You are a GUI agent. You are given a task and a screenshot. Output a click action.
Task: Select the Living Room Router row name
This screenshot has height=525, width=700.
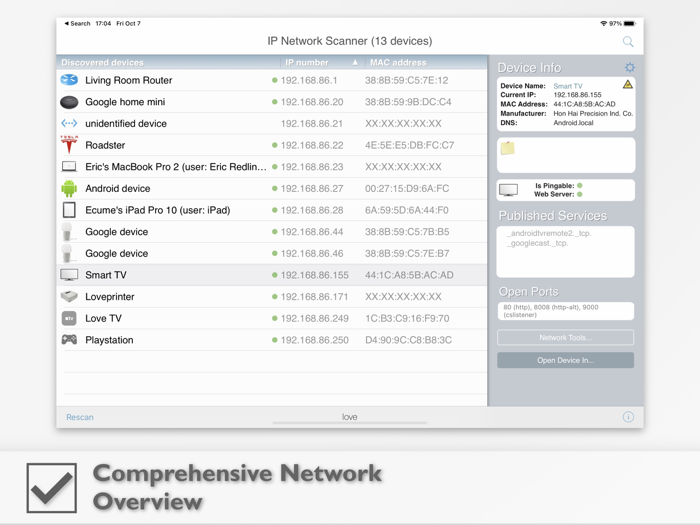coord(129,80)
